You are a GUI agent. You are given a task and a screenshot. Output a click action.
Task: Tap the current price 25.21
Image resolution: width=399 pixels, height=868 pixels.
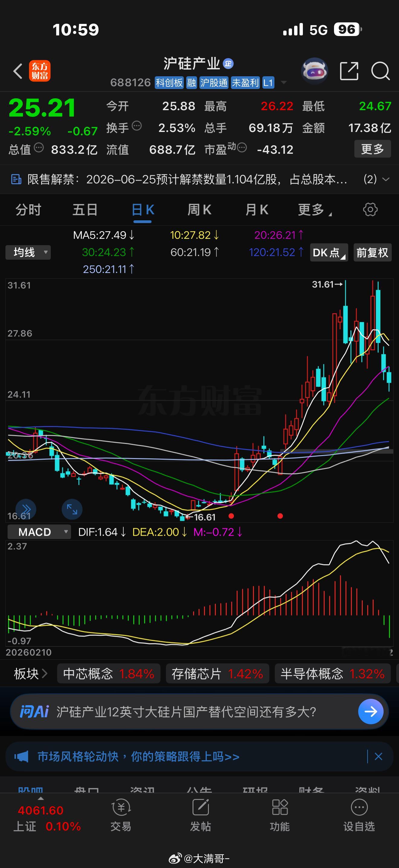[x=42, y=108]
